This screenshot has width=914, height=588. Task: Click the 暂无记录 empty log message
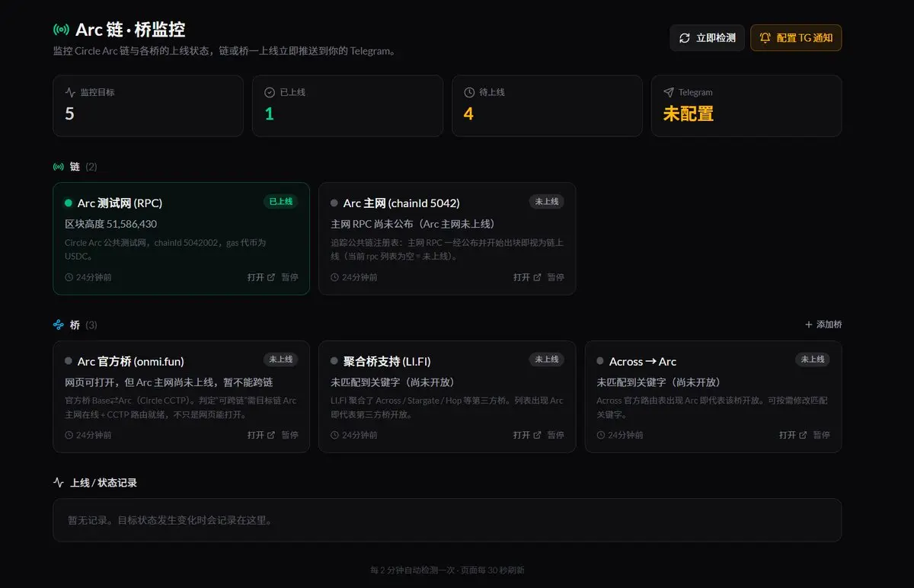(x=170, y=521)
